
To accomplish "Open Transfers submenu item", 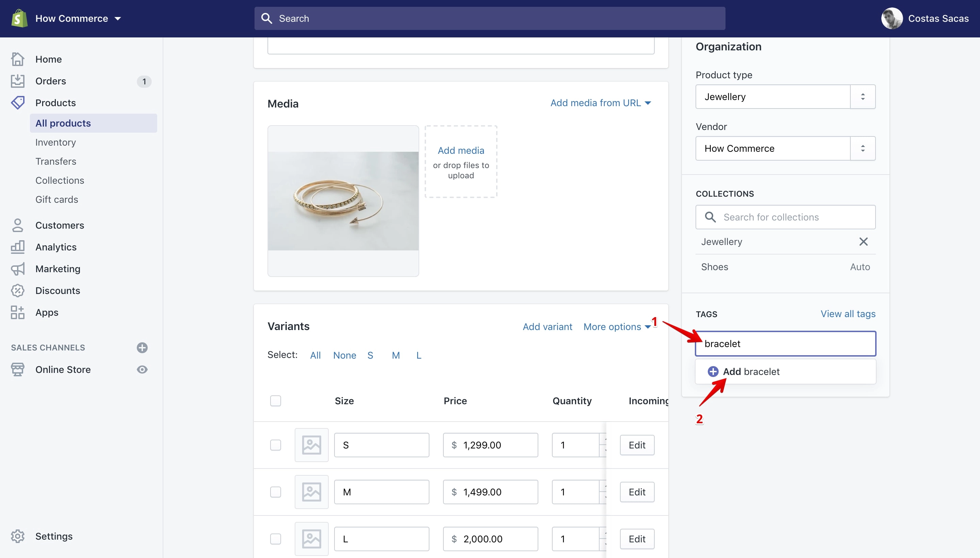I will pos(55,161).
